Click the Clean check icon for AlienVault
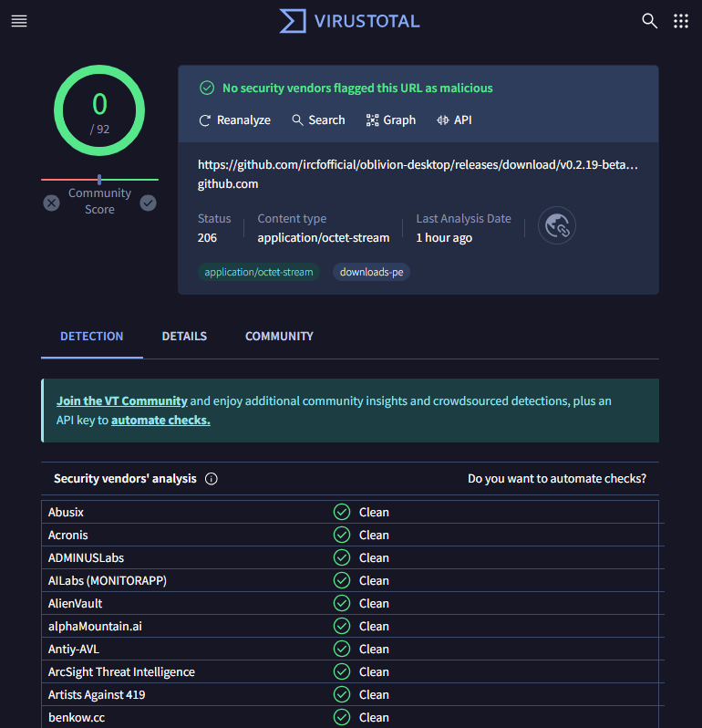Screen dimensions: 702x728 click(x=342, y=603)
